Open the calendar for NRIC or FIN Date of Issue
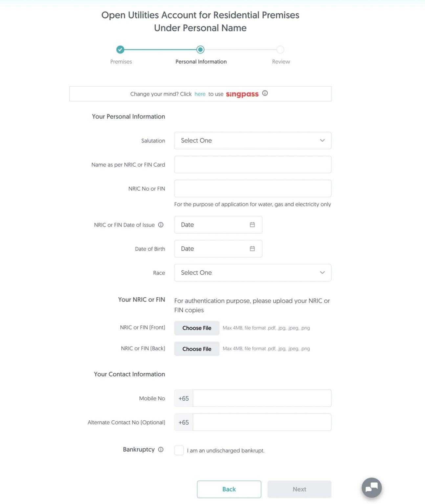425x504 pixels. coord(252,225)
